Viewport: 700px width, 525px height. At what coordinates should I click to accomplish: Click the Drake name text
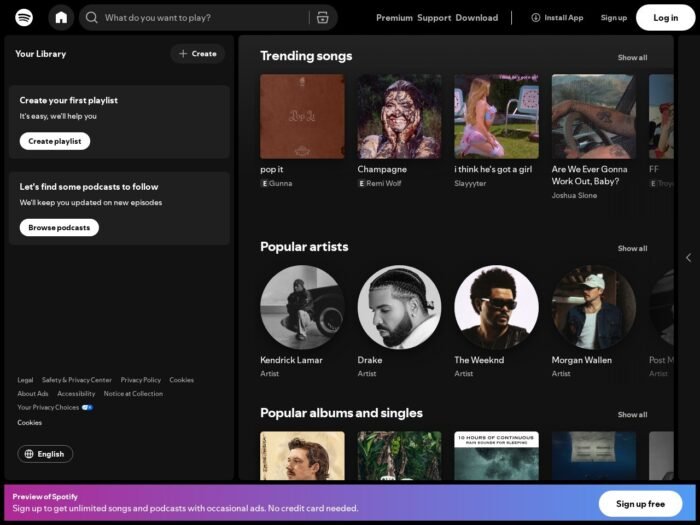pyautogui.click(x=370, y=360)
